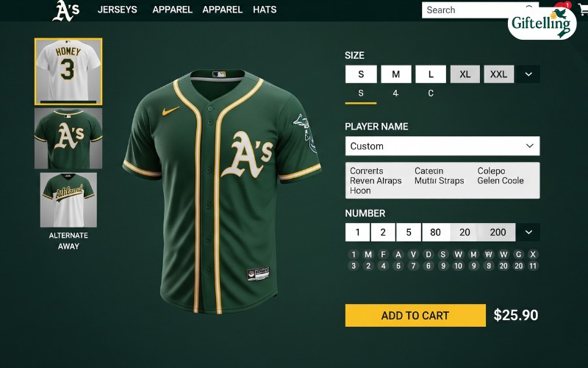The width and height of the screenshot is (588, 368).
Task: Open the APPAREL menu next to HATS
Action: [x=223, y=10]
